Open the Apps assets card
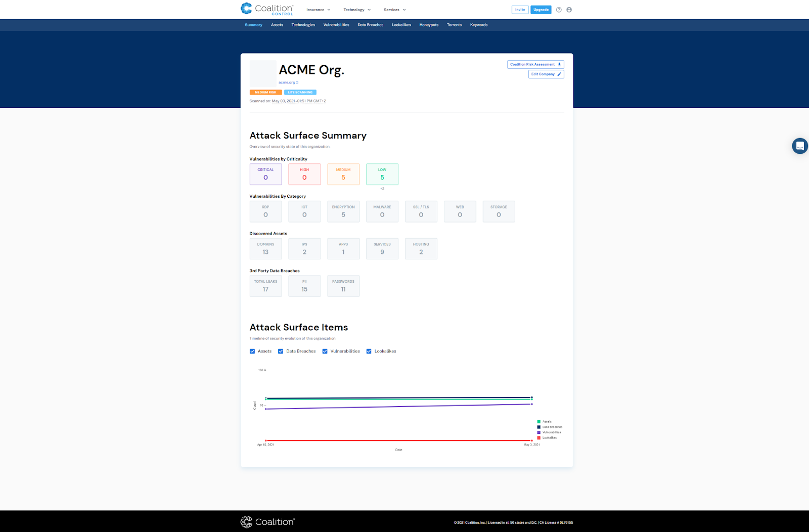 point(343,249)
